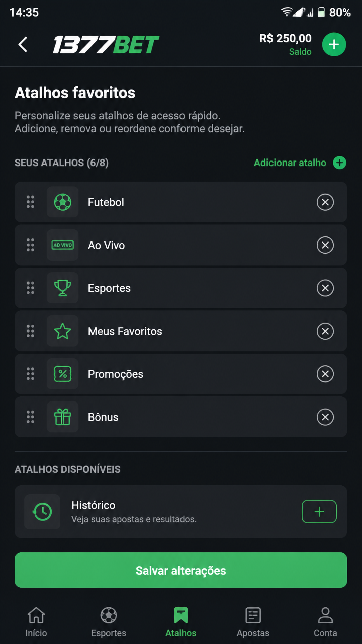Remove the Bônus shortcut
This screenshot has width=362, height=644.
(x=325, y=417)
